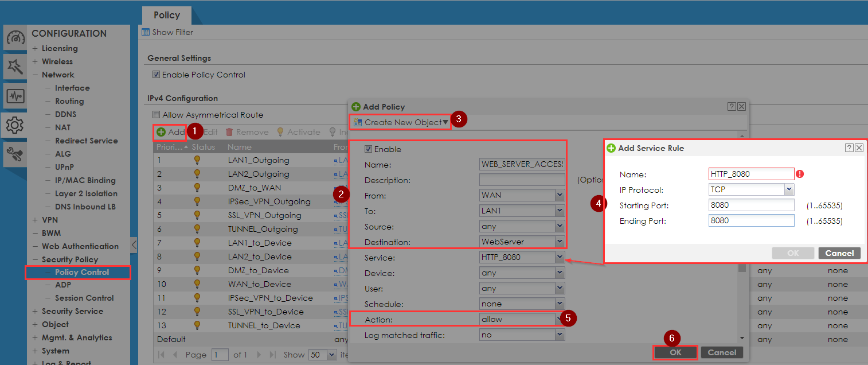Select Policy Control in the sidebar tree
Screen dimensions: 868x365
[x=81, y=272]
